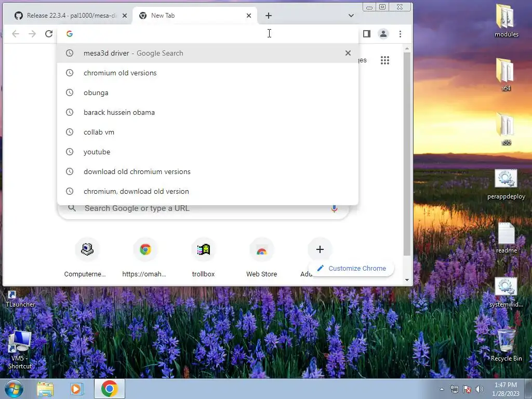This screenshot has width=532, height=399.
Task: Select barack hussein obama suggestion
Action: [x=208, y=112]
